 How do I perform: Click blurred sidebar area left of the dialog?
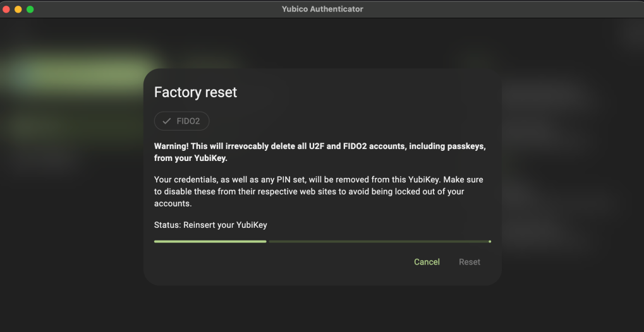70,189
